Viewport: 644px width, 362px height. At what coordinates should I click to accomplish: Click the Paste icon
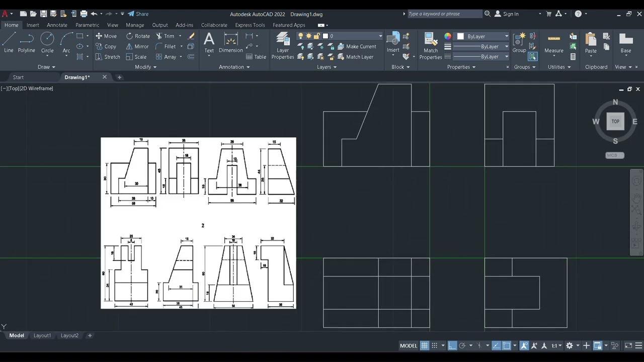591,43
